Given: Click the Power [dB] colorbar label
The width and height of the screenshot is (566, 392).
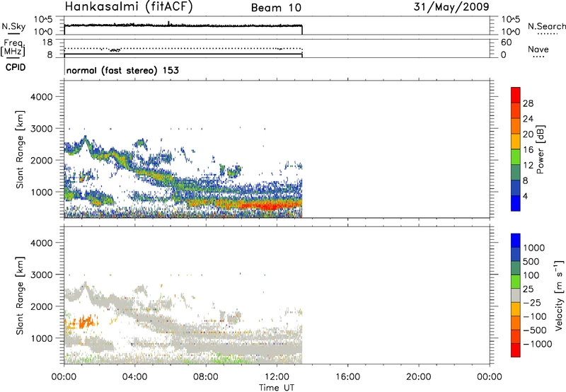Looking at the screenshot, I should click(541, 149).
